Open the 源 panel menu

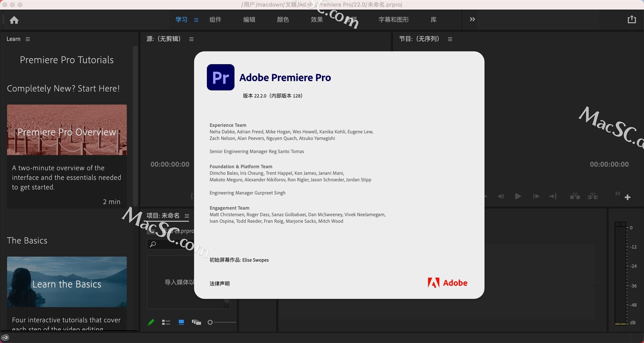tap(192, 39)
